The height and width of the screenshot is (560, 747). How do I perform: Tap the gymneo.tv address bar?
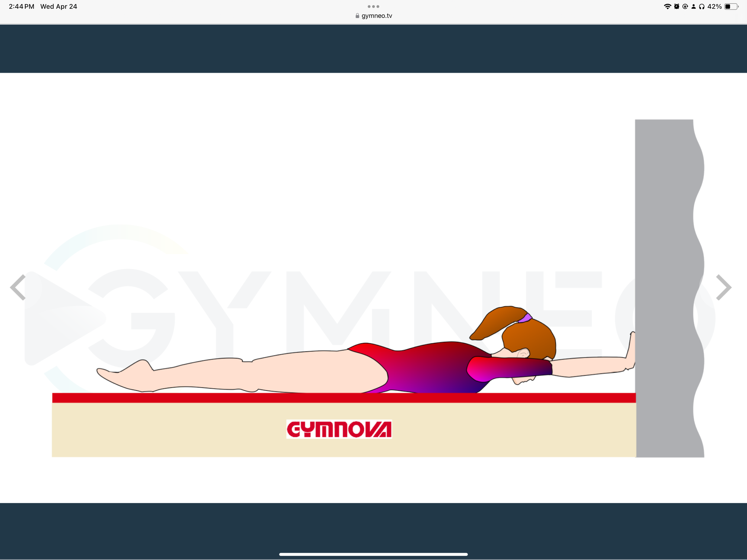point(376,16)
